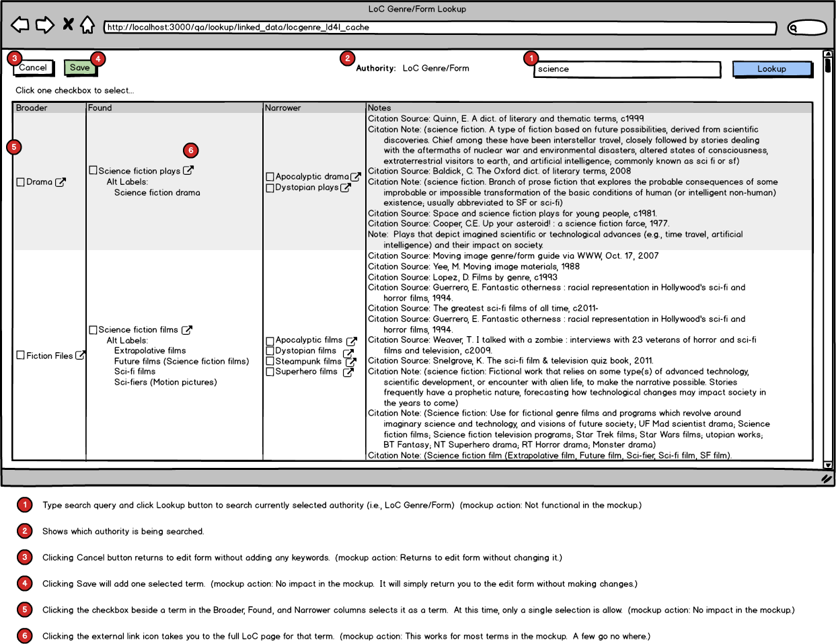Click the green Save button
The height and width of the screenshot is (644, 836).
[x=80, y=67]
